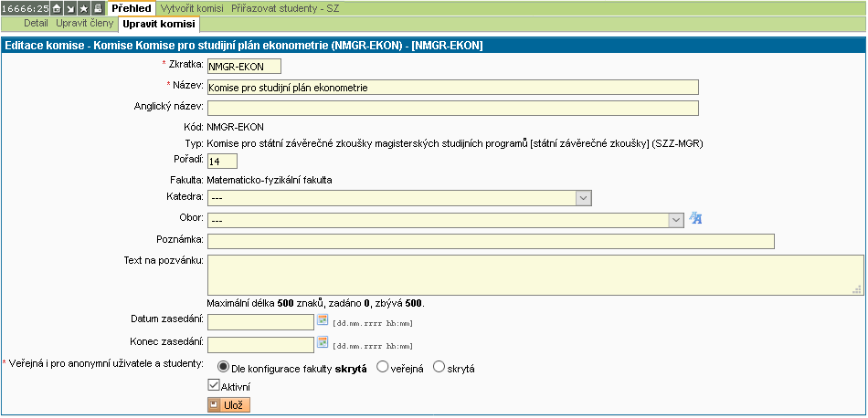This screenshot has height=418, width=868.
Task: Open the Upravit členy subtab
Action: (x=84, y=22)
